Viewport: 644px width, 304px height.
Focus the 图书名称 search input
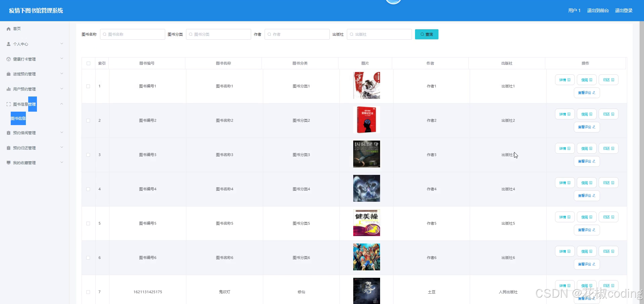(132, 34)
